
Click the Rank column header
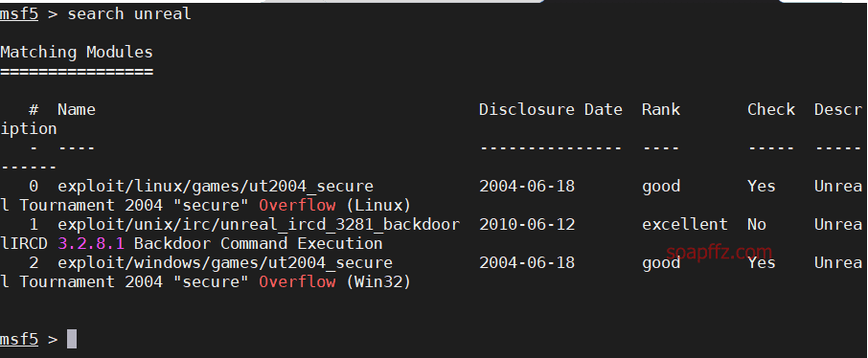pyautogui.click(x=661, y=109)
